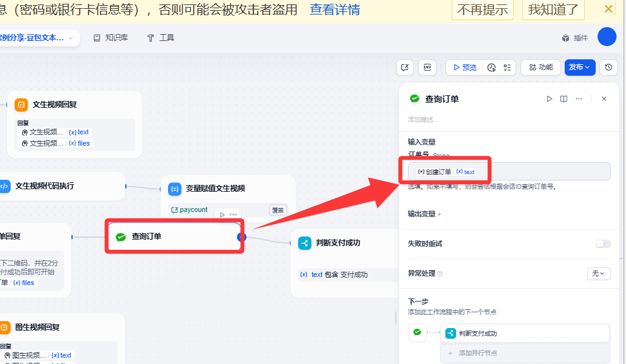Click the 图生视频回复 node orange icon
This screenshot has width=626, height=364.
pyautogui.click(x=4, y=327)
